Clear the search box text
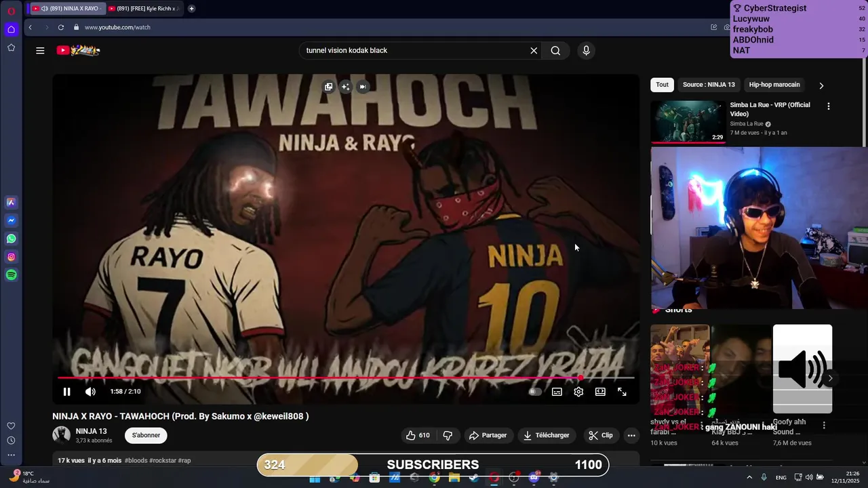868x488 pixels. click(x=534, y=50)
